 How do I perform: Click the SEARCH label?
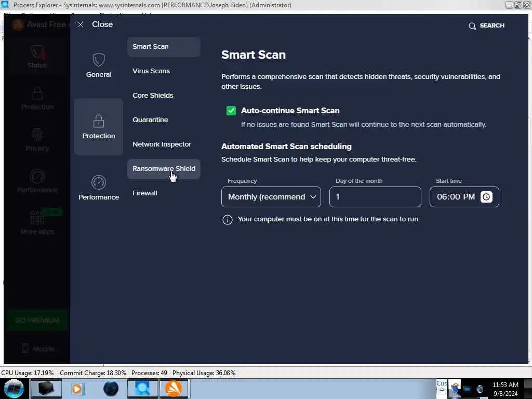point(492,25)
